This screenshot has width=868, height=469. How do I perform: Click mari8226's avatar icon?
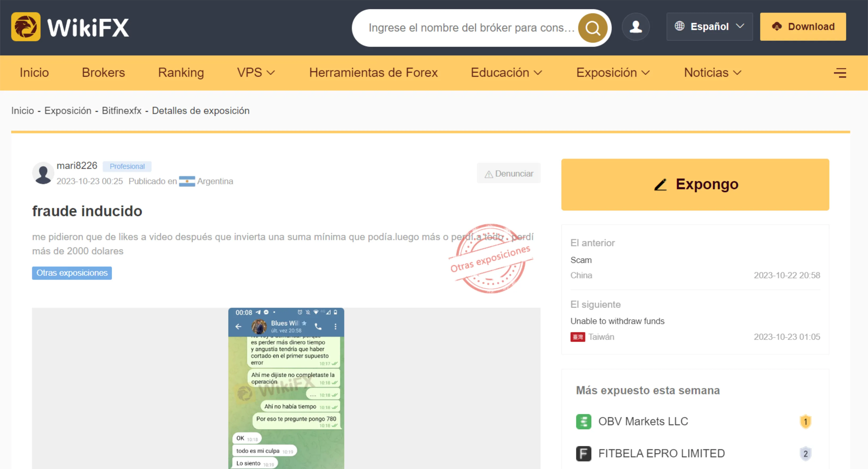(43, 173)
